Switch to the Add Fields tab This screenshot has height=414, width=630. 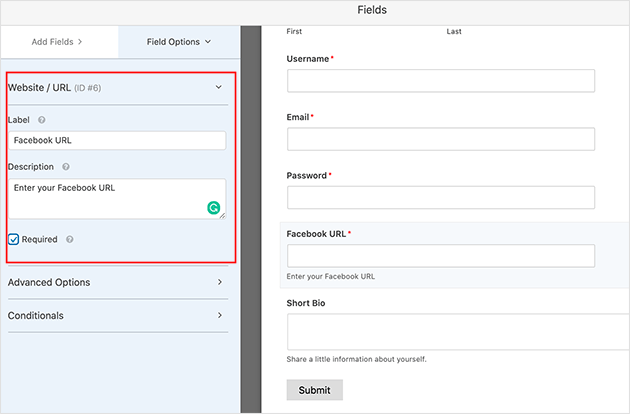click(x=59, y=42)
